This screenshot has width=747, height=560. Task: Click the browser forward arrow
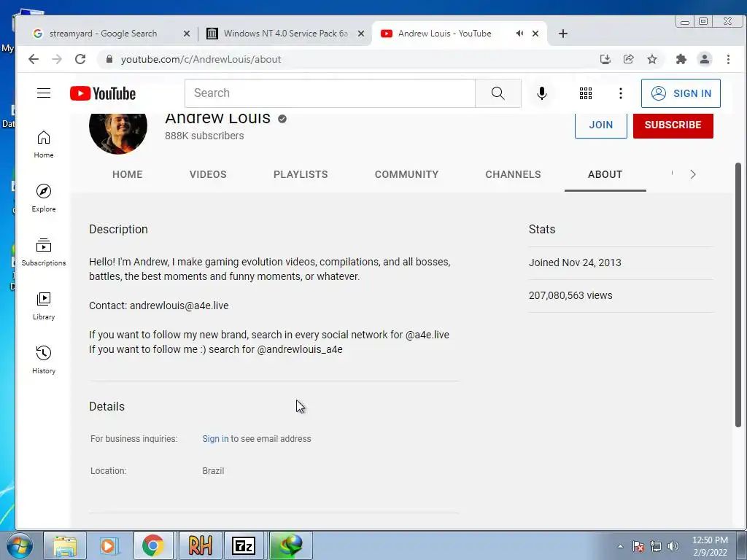pos(57,59)
